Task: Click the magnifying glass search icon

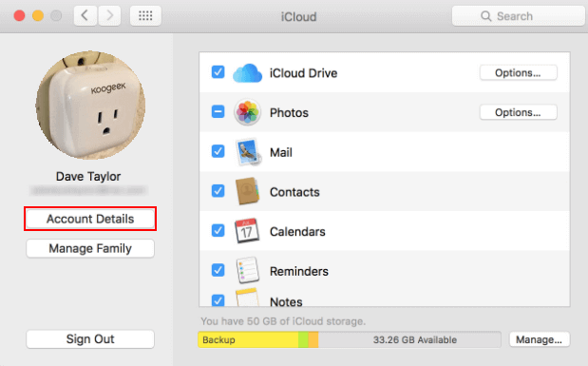Action: pos(486,16)
